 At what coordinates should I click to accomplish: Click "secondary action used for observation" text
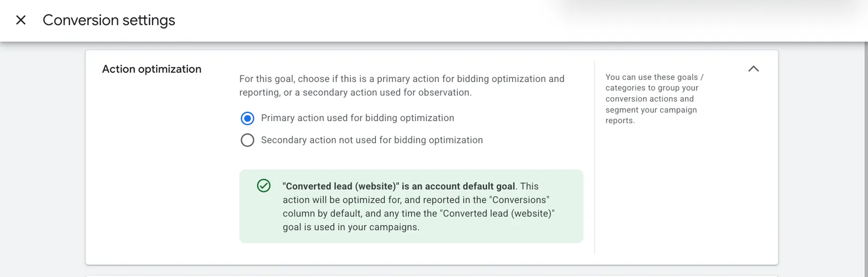pyautogui.click(x=387, y=92)
